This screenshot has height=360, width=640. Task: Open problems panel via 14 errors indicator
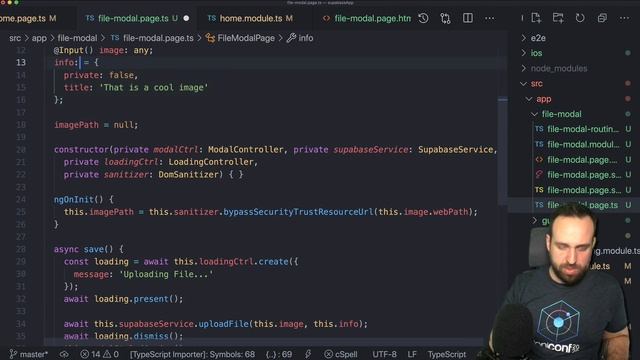tap(99, 354)
